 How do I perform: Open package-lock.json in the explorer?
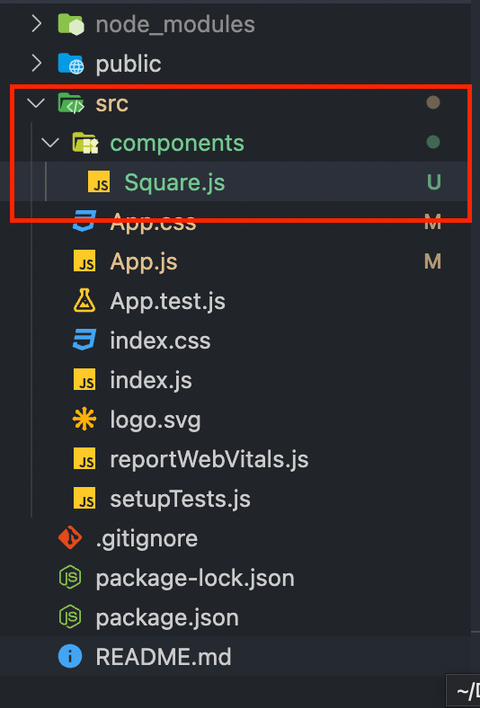click(x=195, y=578)
